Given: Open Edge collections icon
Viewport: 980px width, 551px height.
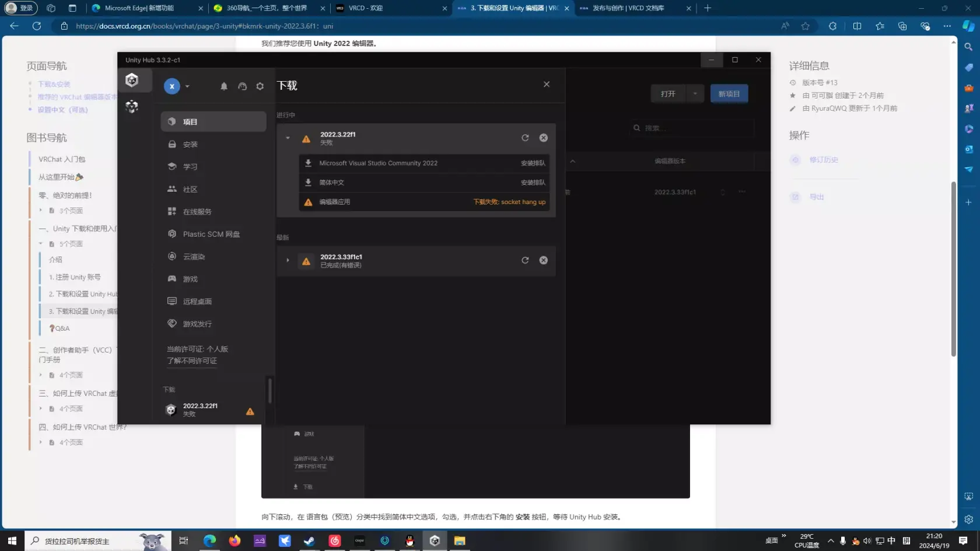Looking at the screenshot, I should [902, 26].
